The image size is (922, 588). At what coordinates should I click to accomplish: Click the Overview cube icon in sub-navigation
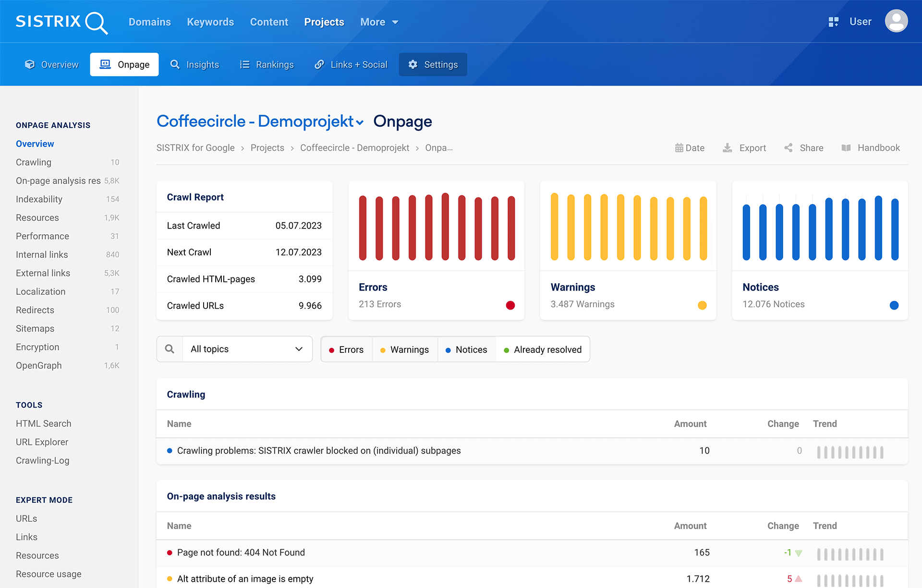pos(30,64)
